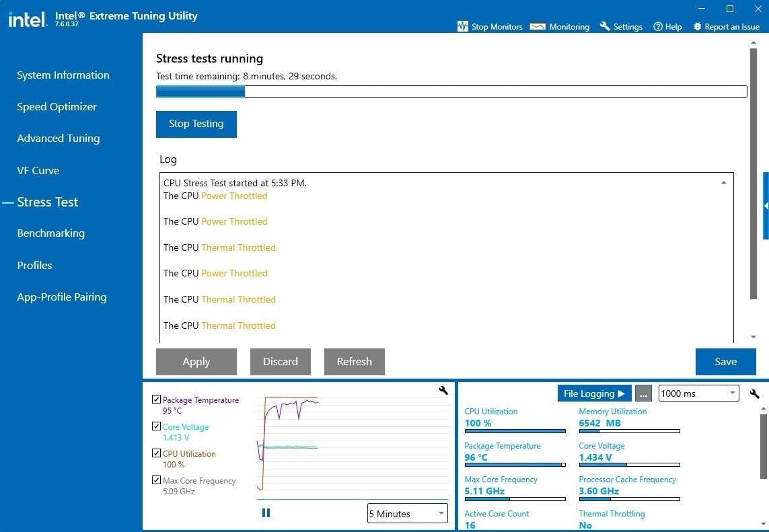The image size is (769, 532).
Task: Switch to the Benchmarking section
Action: (51, 233)
